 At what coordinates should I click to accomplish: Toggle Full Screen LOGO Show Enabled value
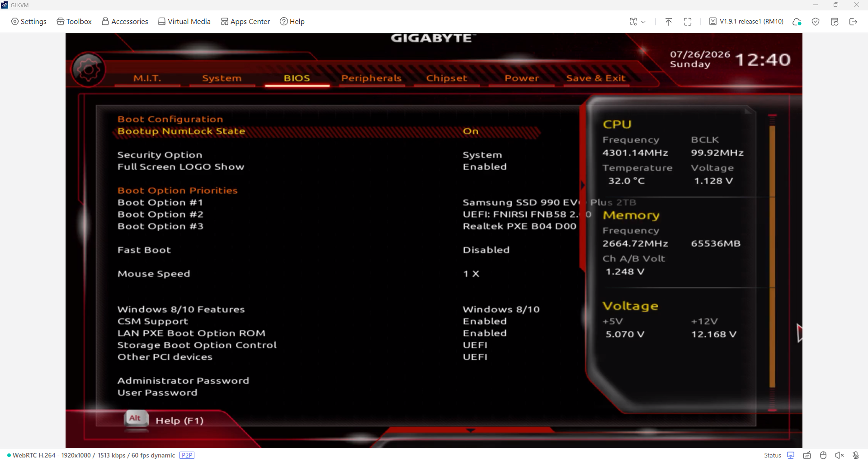485,167
